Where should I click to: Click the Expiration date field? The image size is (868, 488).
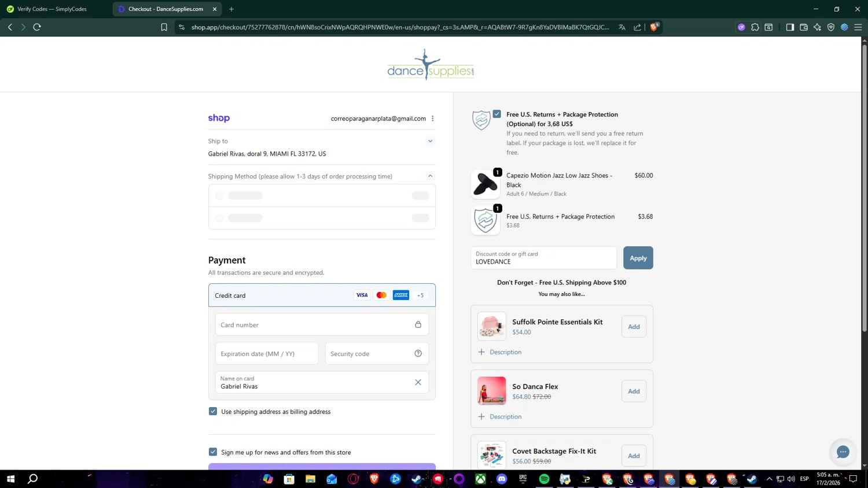pyautogui.click(x=267, y=354)
